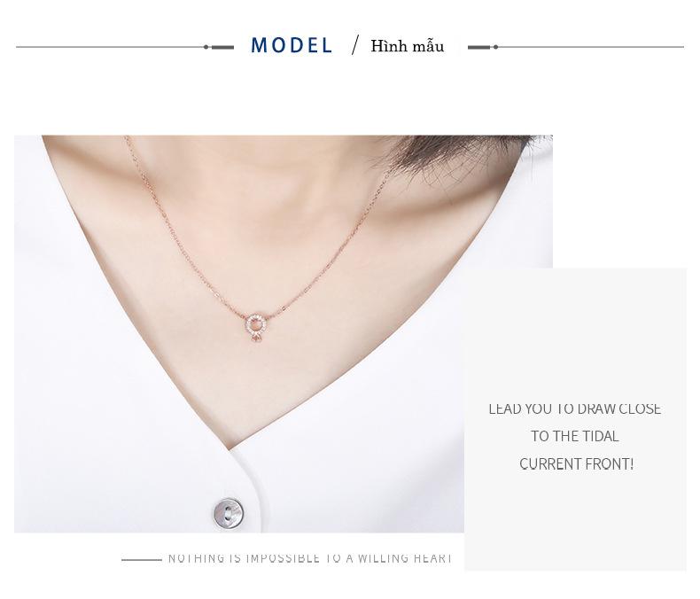Click the blouse V-neck collar point
This screenshot has height=599, width=700.
(x=229, y=447)
